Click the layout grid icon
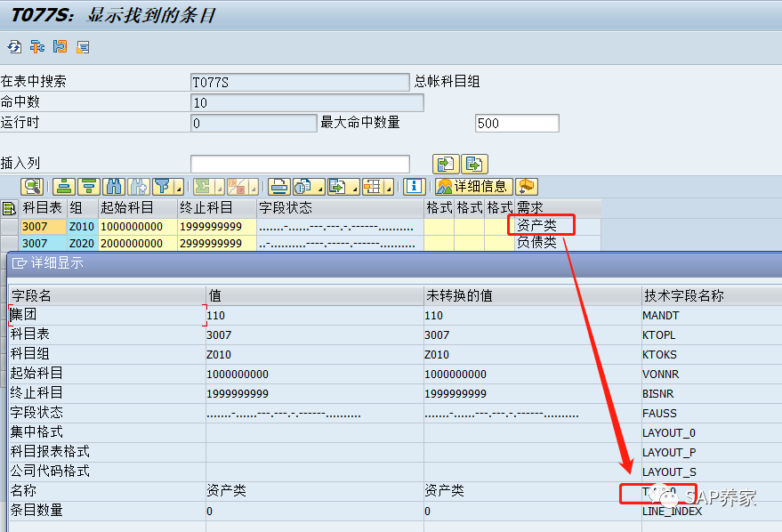Viewport: 782px width, 532px height. [x=372, y=187]
